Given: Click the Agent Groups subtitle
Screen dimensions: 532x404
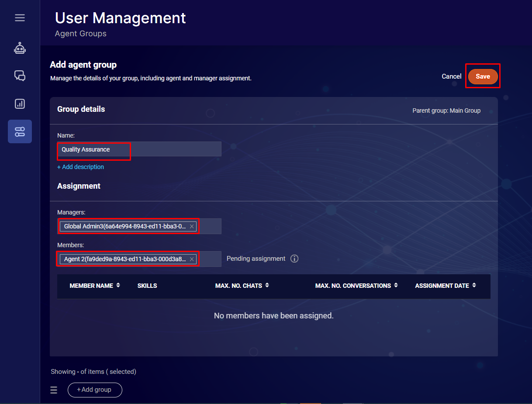Looking at the screenshot, I should 81,34.
